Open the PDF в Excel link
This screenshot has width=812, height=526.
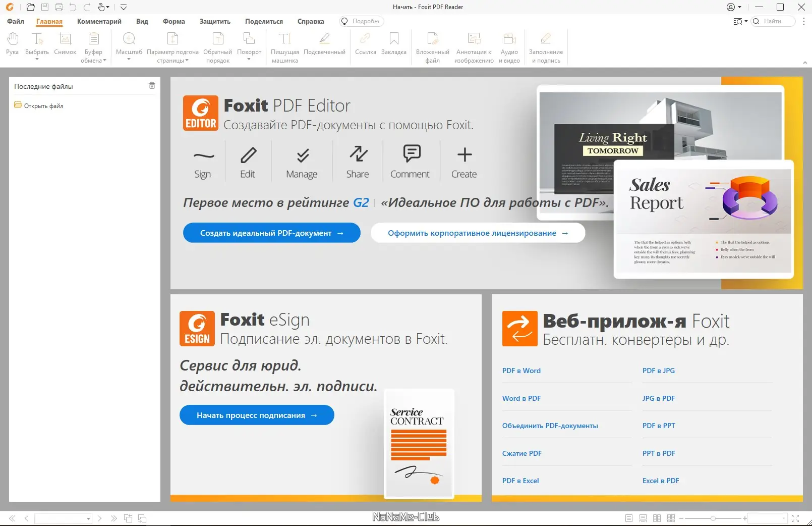click(x=520, y=481)
